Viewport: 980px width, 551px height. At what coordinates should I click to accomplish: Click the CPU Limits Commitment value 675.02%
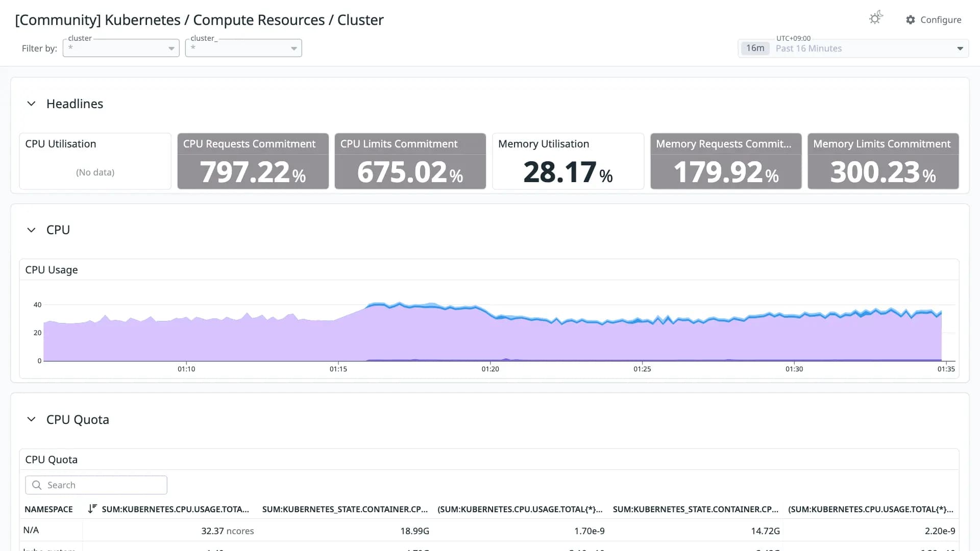[x=410, y=172]
